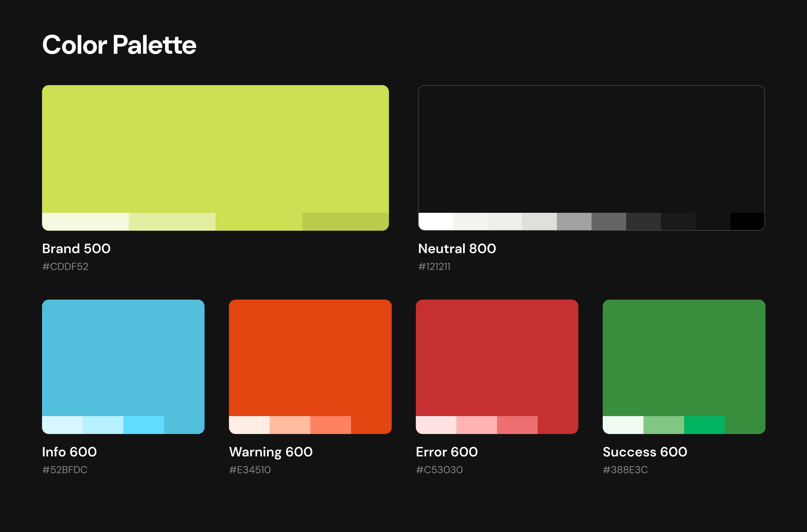Select the lightest cream brand tint swatch
Viewport: 807px width, 532px height.
point(85,221)
